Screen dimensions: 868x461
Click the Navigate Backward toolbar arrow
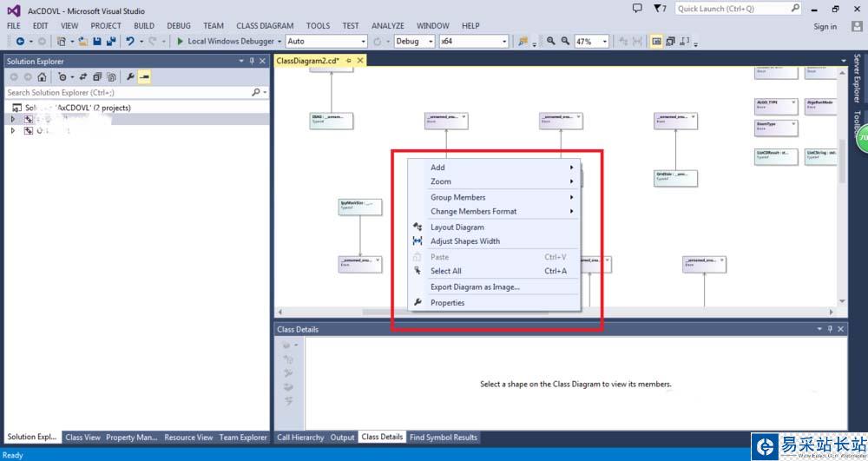tap(21, 42)
